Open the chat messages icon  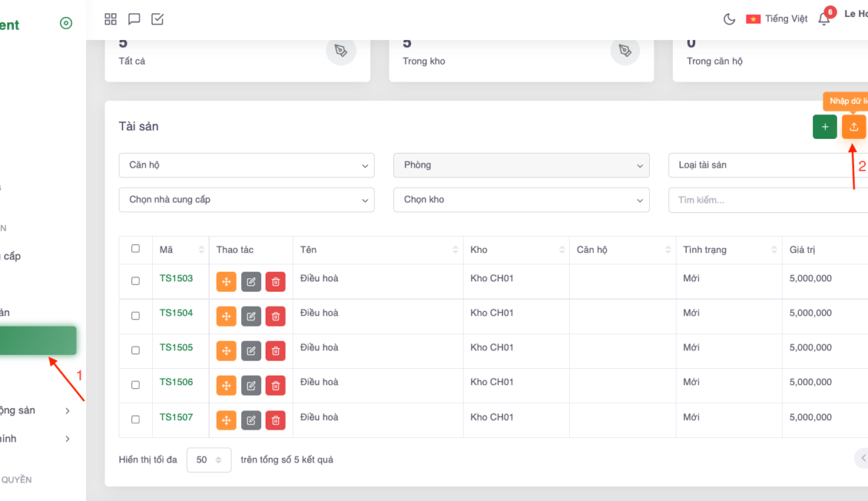(134, 19)
